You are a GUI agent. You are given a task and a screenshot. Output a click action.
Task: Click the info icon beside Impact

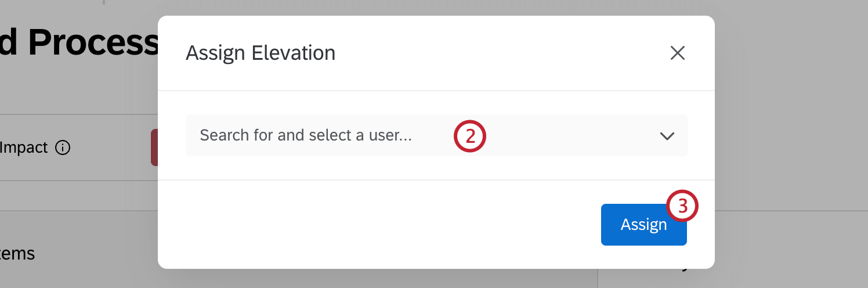pos(63,148)
